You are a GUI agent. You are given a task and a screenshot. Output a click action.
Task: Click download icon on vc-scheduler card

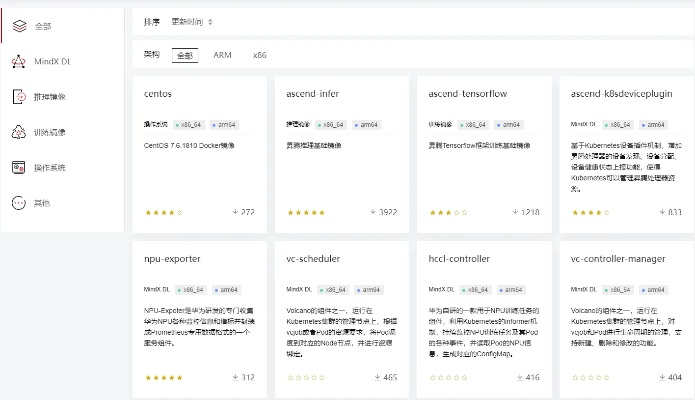[x=377, y=377]
